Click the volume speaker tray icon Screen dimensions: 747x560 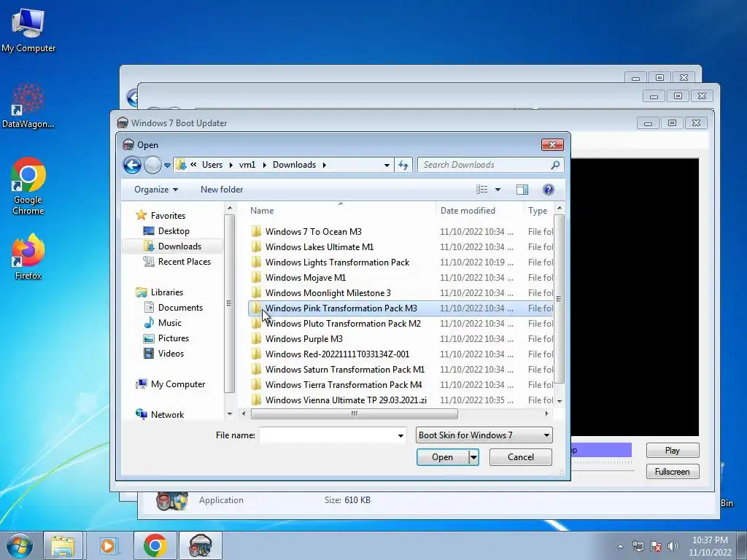point(673,546)
